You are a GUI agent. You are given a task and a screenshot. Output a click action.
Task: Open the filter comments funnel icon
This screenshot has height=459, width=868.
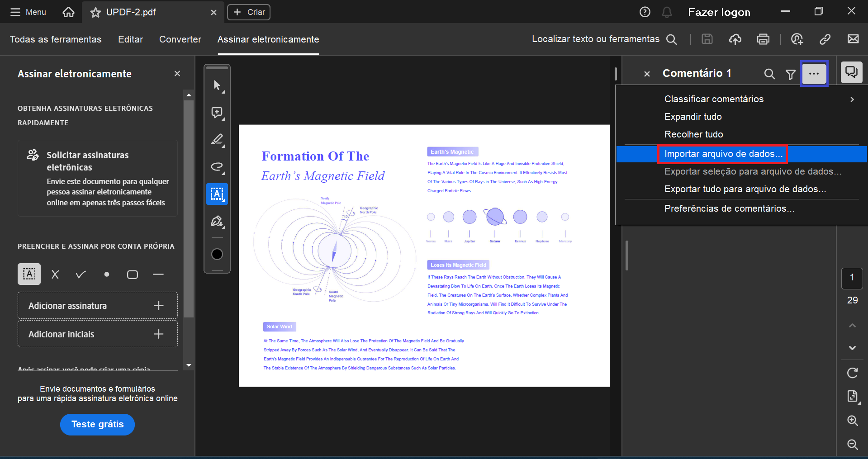pos(790,74)
